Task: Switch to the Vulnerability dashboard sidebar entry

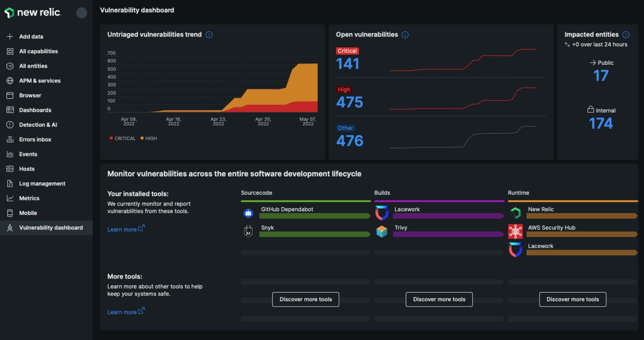Action: 51,227
